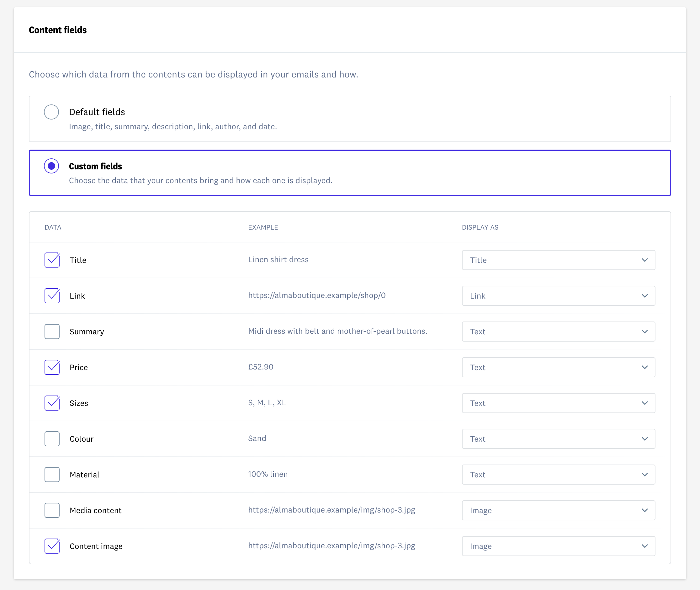Uncheck the Price checkbox
Image resolution: width=700 pixels, height=590 pixels.
[x=52, y=368]
